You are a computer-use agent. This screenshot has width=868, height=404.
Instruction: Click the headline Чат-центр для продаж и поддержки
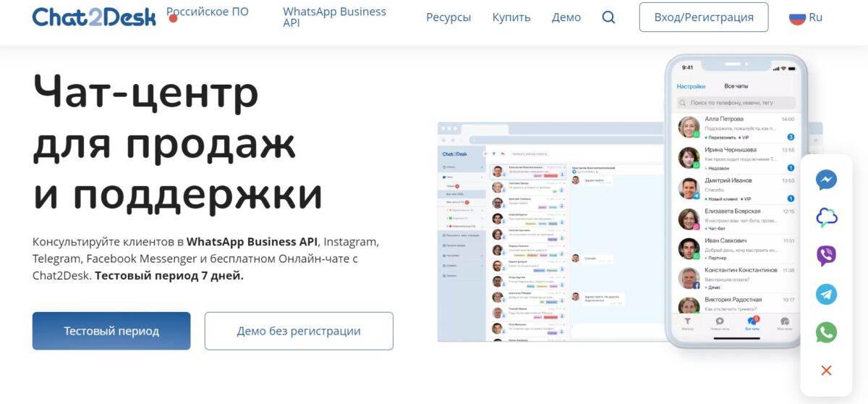(178, 143)
